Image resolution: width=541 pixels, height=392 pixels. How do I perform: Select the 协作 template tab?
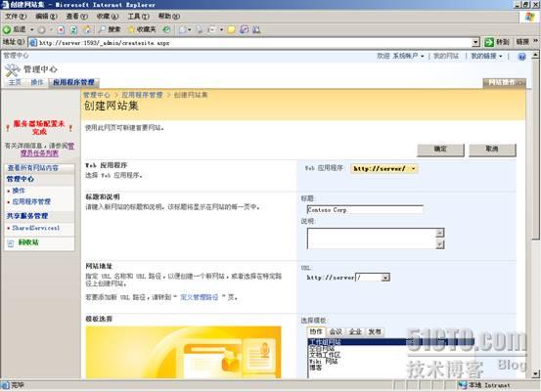316,331
